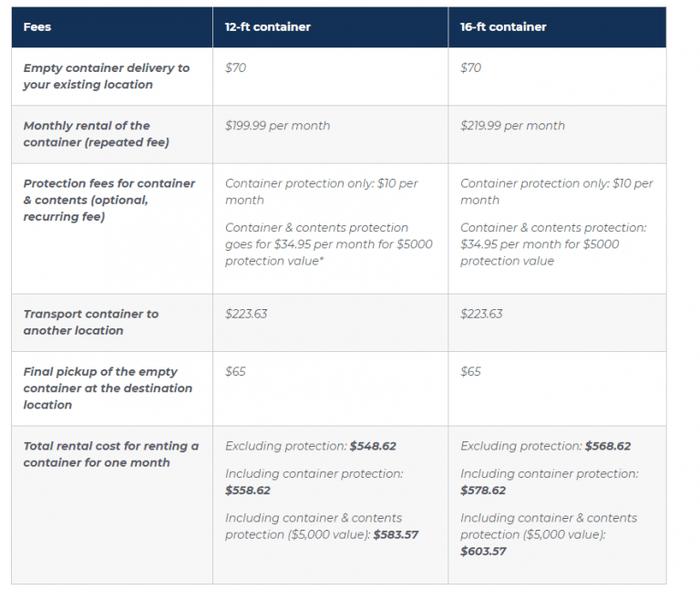Click the bold $548.62 total excluding protection
Viewport: 700px width, 590px height.
[x=373, y=447]
